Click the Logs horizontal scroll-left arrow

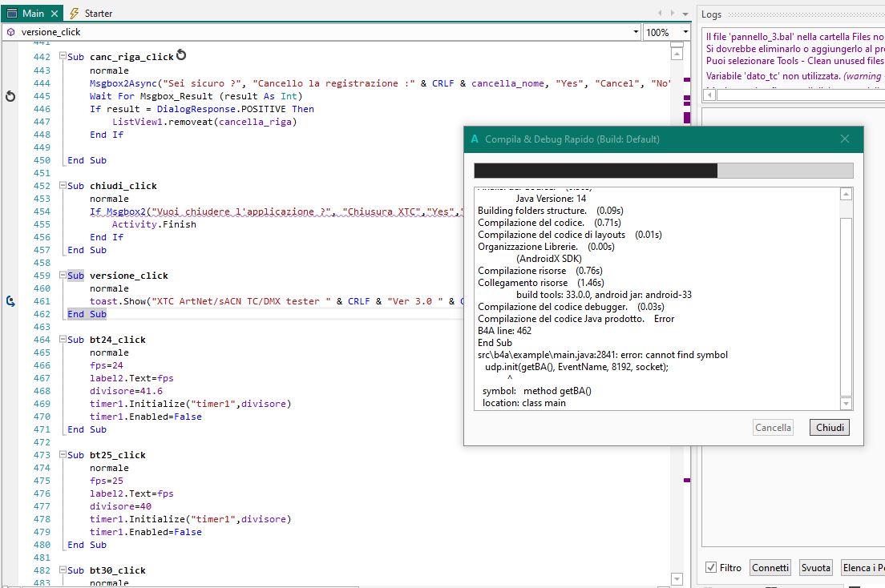pyautogui.click(x=710, y=95)
